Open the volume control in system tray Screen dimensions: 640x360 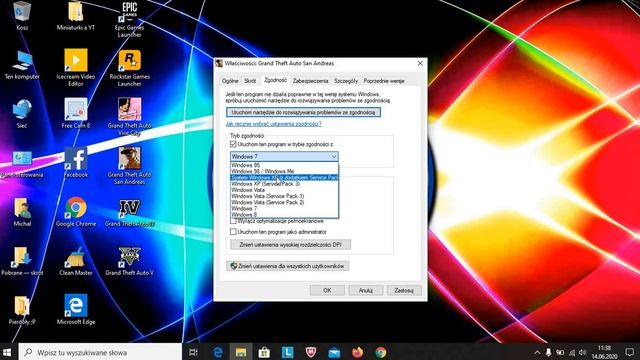pyautogui.click(x=582, y=352)
